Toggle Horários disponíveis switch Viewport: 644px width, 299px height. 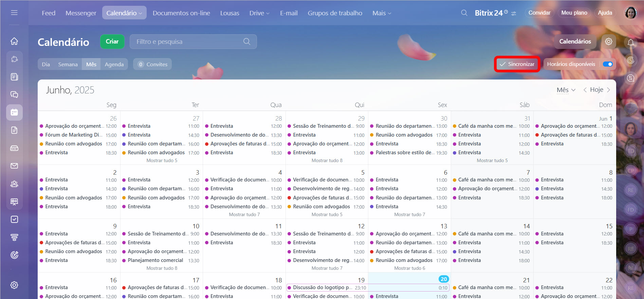pos(608,64)
